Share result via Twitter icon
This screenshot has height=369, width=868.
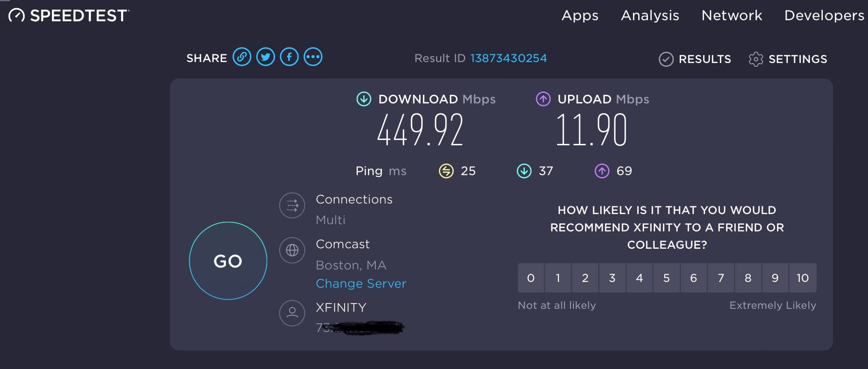pos(265,57)
